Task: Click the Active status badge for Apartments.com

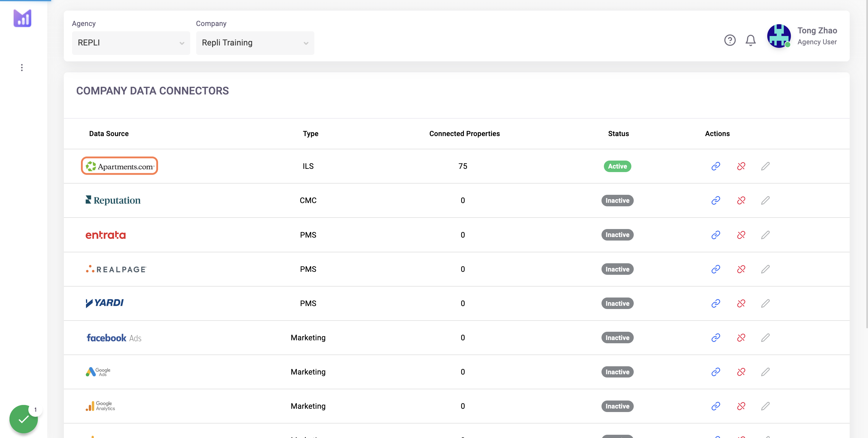Action: pos(617,166)
